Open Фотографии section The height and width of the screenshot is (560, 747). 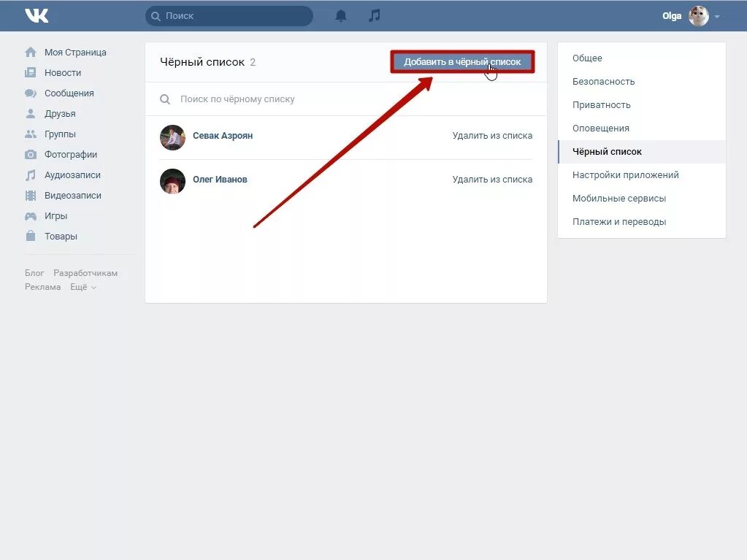[x=71, y=154]
